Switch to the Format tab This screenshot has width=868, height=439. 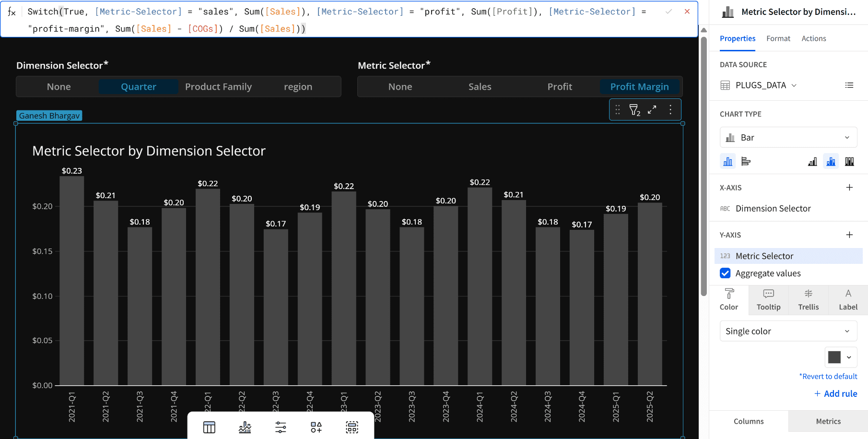[778, 38]
